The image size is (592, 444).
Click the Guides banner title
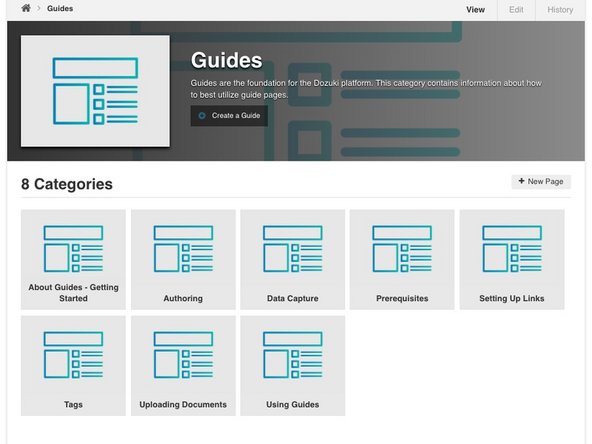227,60
